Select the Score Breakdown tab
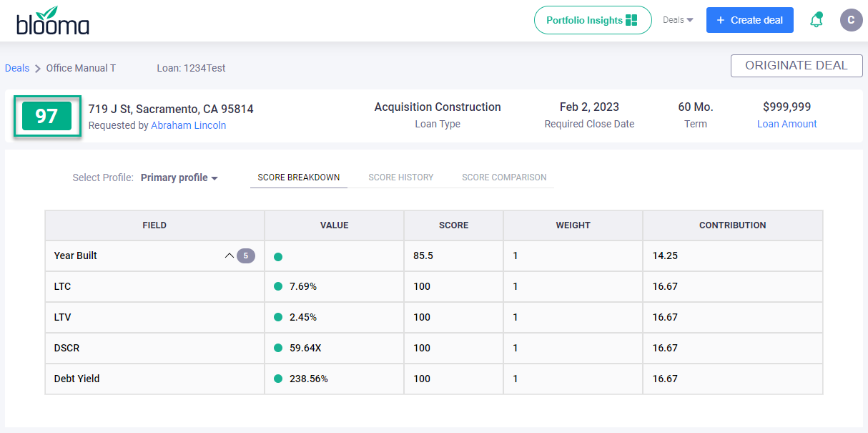The width and height of the screenshot is (868, 433). [298, 177]
